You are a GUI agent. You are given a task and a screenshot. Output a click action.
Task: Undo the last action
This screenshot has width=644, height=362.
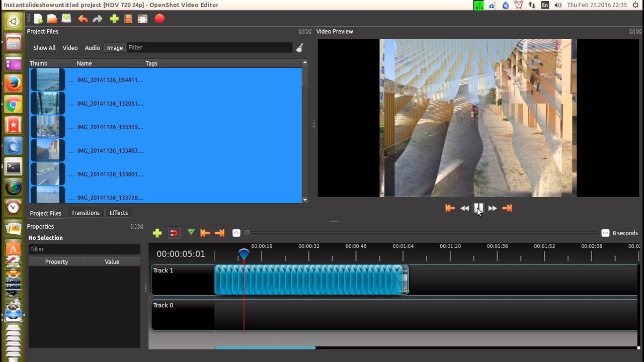(x=83, y=19)
